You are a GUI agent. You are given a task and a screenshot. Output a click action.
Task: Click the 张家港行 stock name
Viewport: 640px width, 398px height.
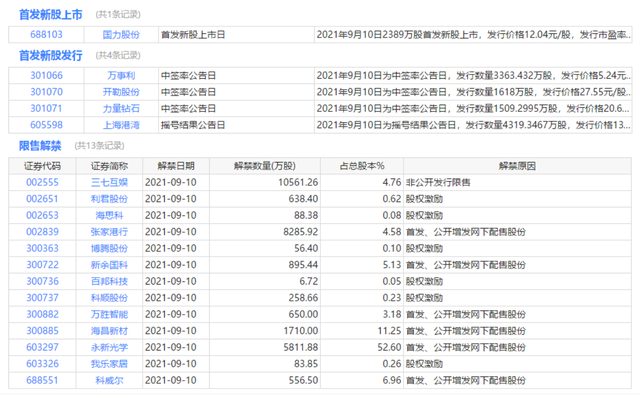point(109,232)
